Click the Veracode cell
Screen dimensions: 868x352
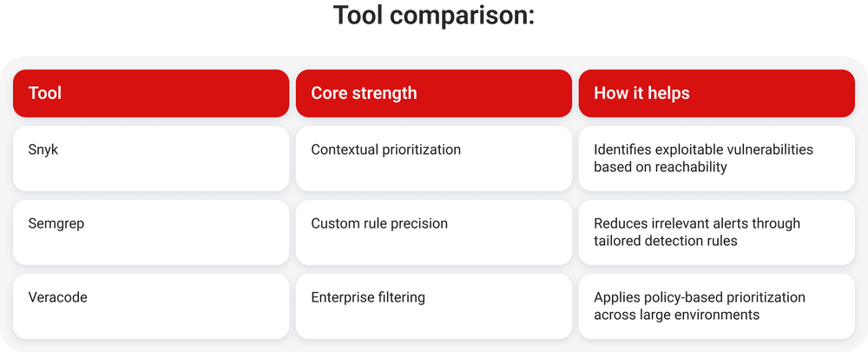(151, 306)
